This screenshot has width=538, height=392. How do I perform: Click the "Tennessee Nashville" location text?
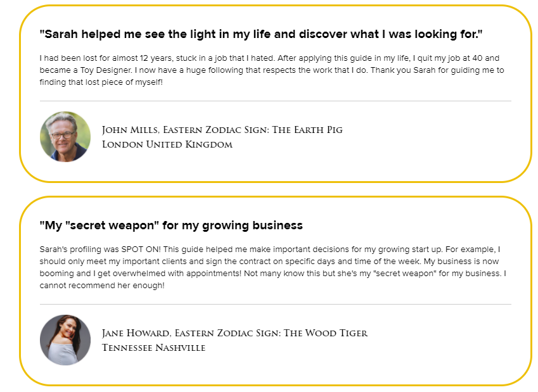154,348
